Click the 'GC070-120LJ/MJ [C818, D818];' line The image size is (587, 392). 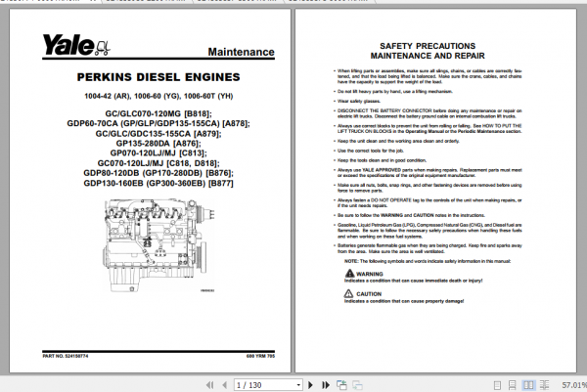point(158,163)
